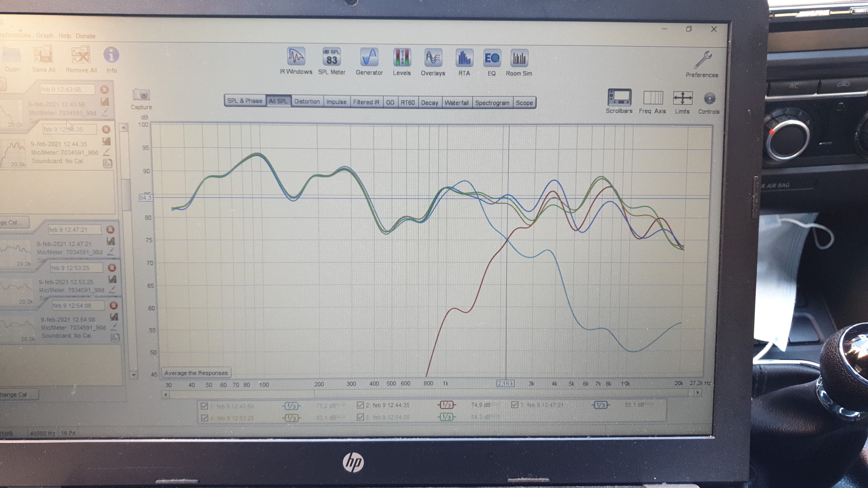Viewport: 868px width, 488px height.
Task: Open the Help menu
Action: pyautogui.click(x=65, y=36)
